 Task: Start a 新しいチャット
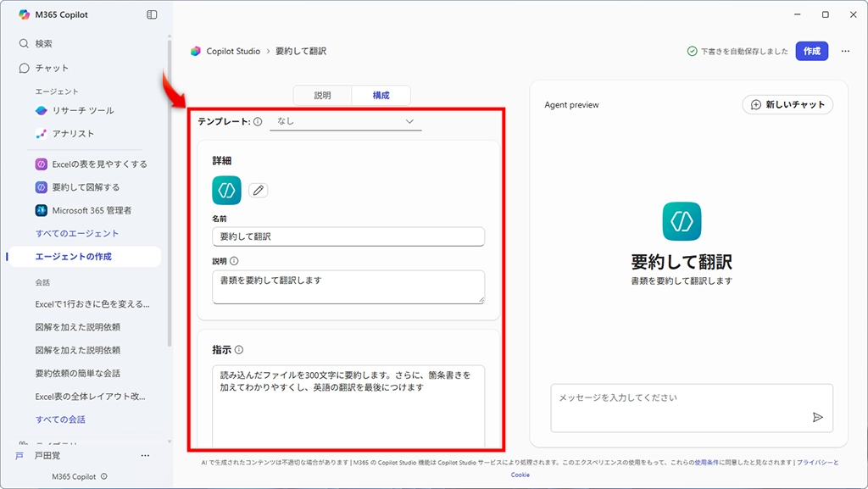point(787,104)
